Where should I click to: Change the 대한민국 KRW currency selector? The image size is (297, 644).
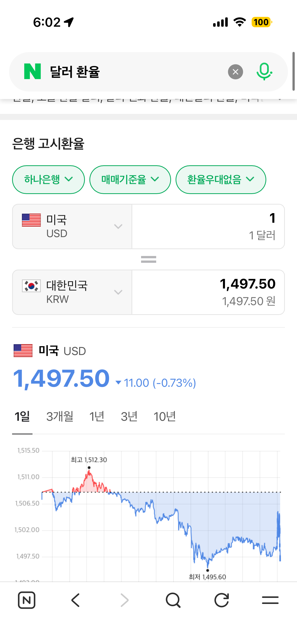coord(72,292)
